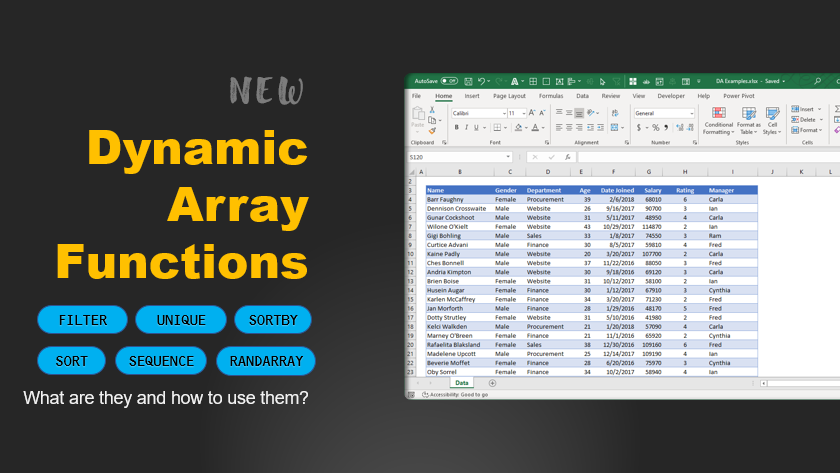Switch to the Formulas tab
The height and width of the screenshot is (473, 840).
click(551, 96)
